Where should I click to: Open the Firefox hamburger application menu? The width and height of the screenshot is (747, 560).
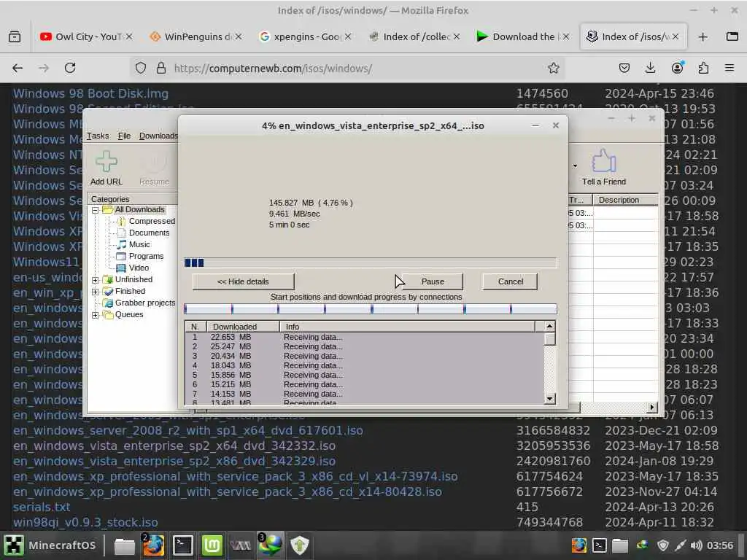[x=729, y=68]
